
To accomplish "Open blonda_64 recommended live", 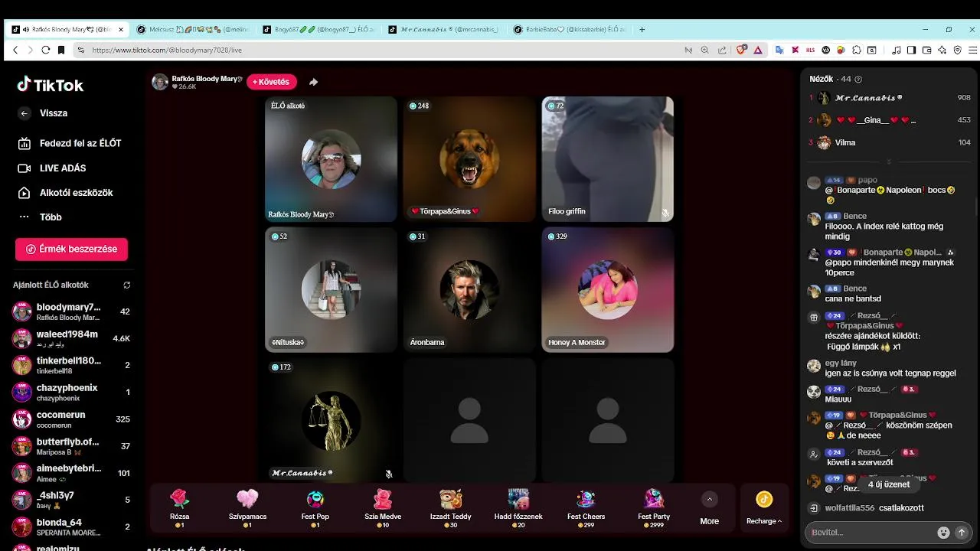I will pyautogui.click(x=73, y=527).
